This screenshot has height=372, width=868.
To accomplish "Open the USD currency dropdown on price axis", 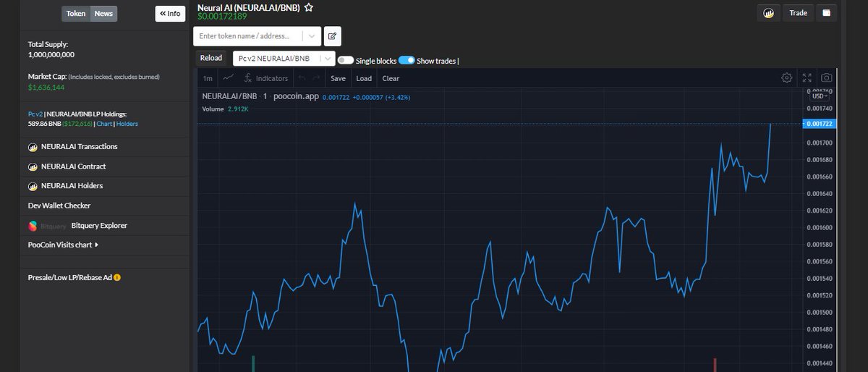I will [x=821, y=96].
